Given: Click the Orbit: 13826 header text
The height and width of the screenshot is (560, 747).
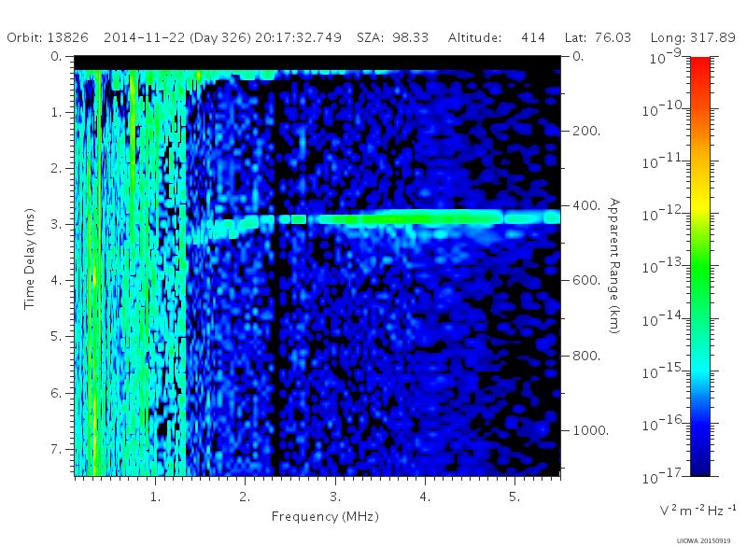Looking at the screenshot, I should coord(48,37).
